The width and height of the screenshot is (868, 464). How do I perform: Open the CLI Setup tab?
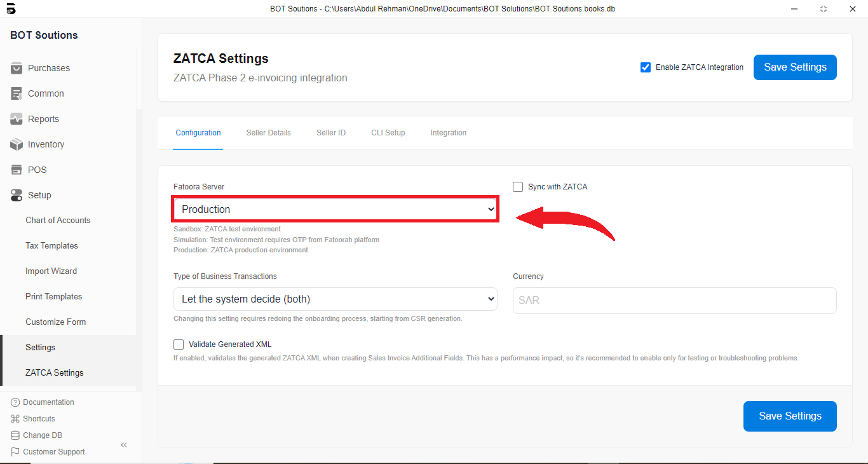coord(388,133)
